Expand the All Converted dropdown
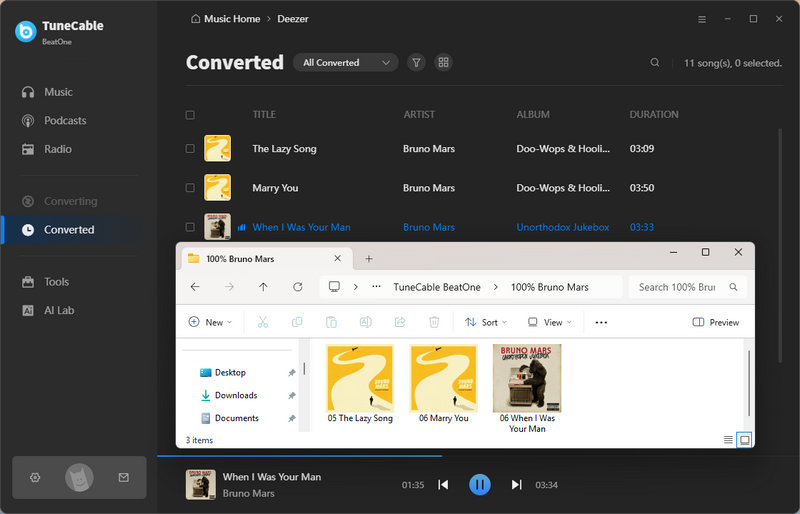 [x=345, y=62]
